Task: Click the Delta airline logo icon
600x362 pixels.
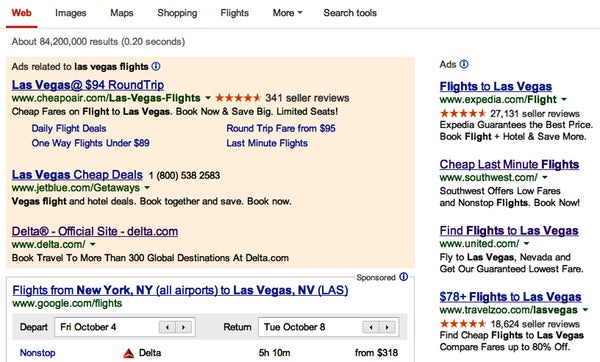Action: click(x=129, y=353)
